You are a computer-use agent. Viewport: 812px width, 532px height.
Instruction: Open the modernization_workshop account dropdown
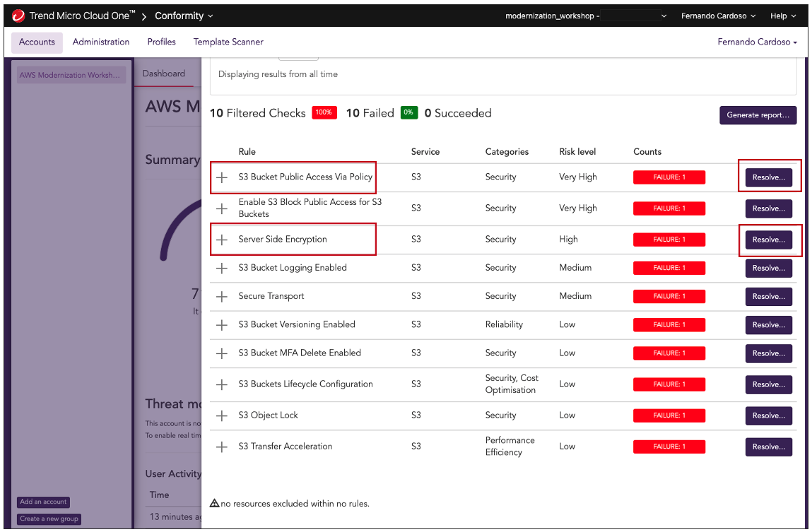(x=586, y=16)
